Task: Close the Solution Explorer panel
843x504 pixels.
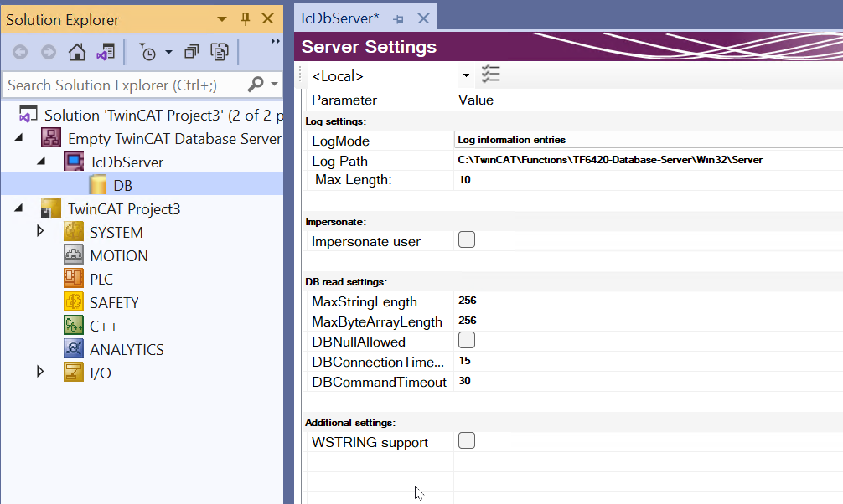Action: 268,18
